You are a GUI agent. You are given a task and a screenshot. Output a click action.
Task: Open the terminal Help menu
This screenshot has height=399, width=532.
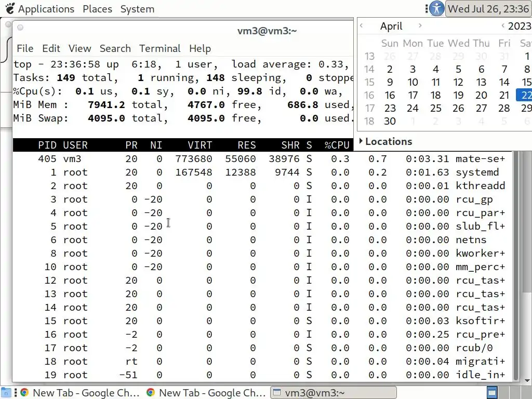[200, 48]
